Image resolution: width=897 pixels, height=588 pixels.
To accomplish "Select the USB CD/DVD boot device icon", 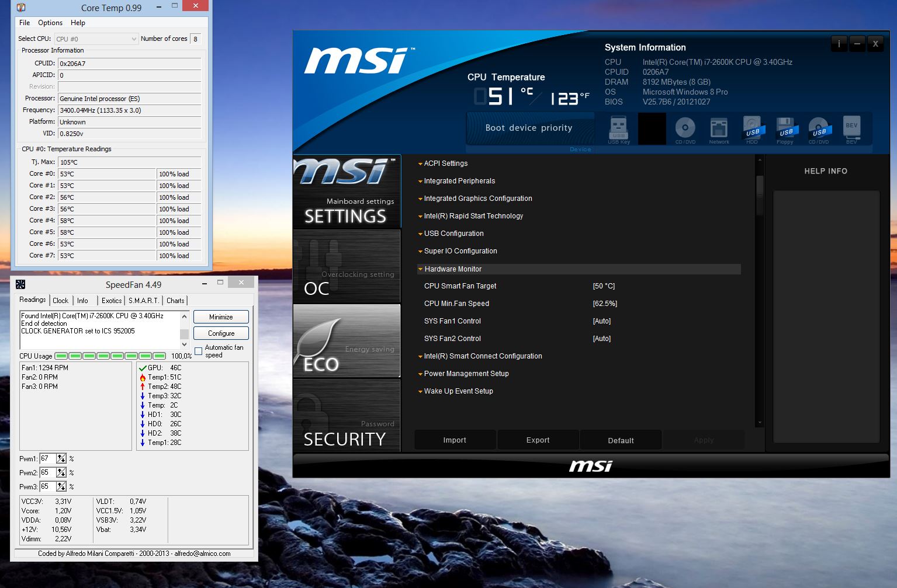I will point(819,129).
